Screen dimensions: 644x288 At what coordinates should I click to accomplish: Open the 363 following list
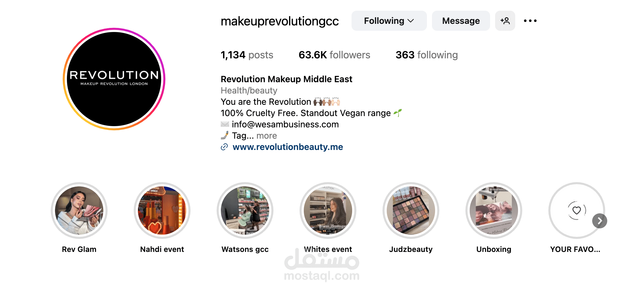[x=427, y=55]
